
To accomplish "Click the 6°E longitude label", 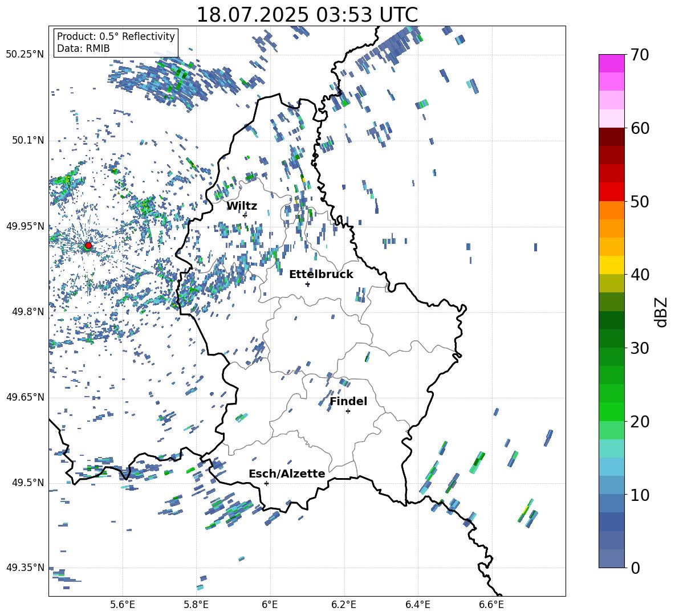I will point(270,605).
